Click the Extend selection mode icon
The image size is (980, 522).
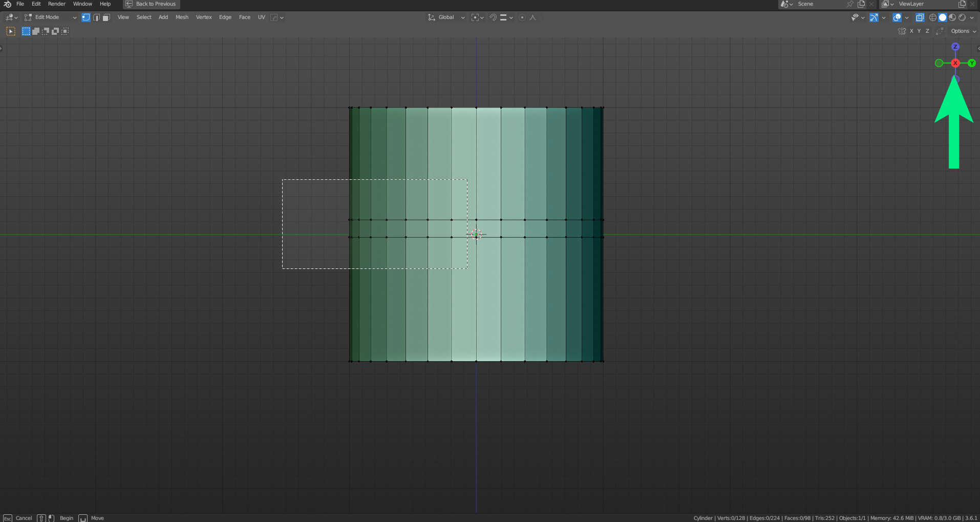36,31
